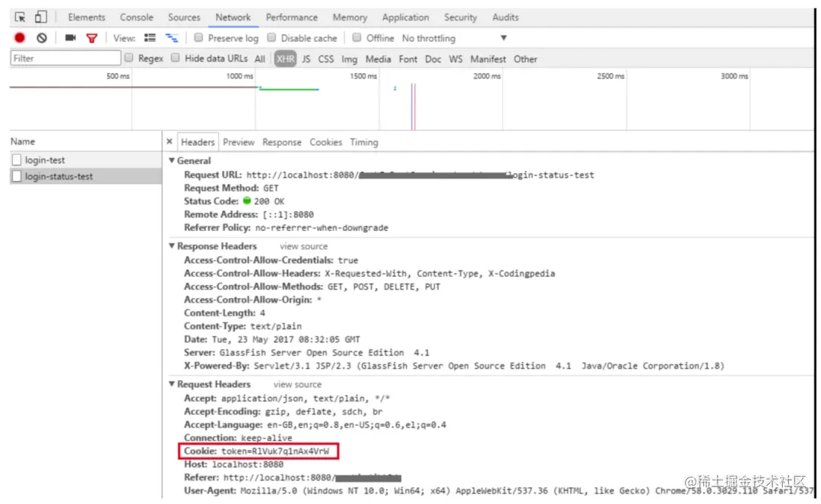821x504 pixels.
Task: Collapse the General section
Action: pos(171,160)
